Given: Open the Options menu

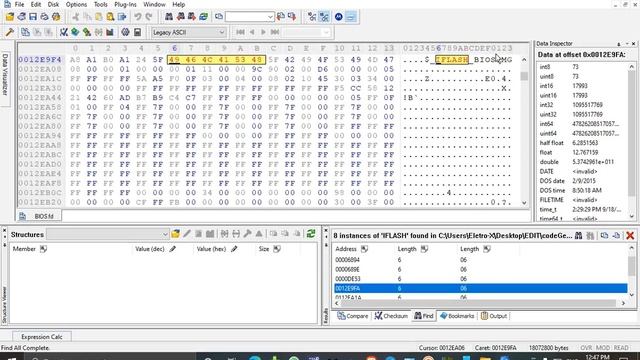Looking at the screenshot, I should coord(76,4).
